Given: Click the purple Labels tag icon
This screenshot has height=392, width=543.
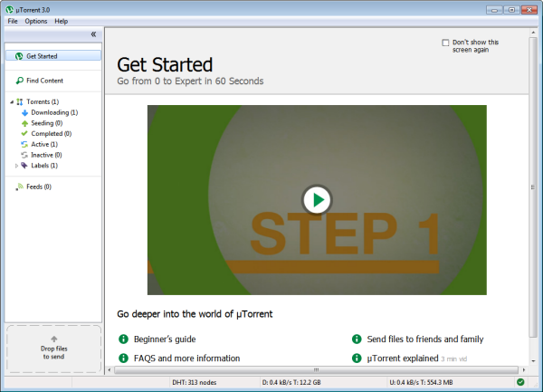Looking at the screenshot, I should (x=24, y=166).
